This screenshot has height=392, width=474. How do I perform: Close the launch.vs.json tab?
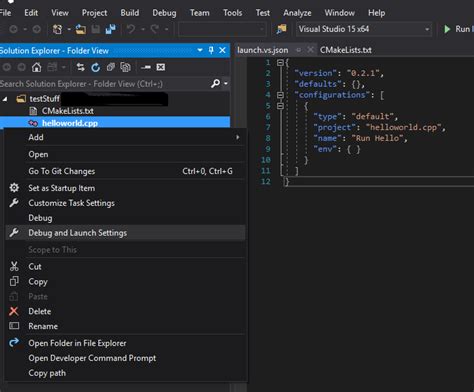[310, 50]
